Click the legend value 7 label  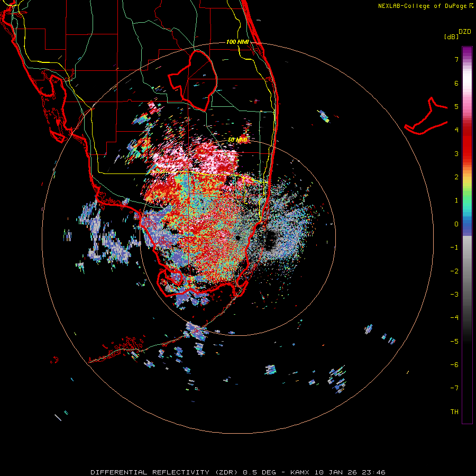[x=456, y=59]
